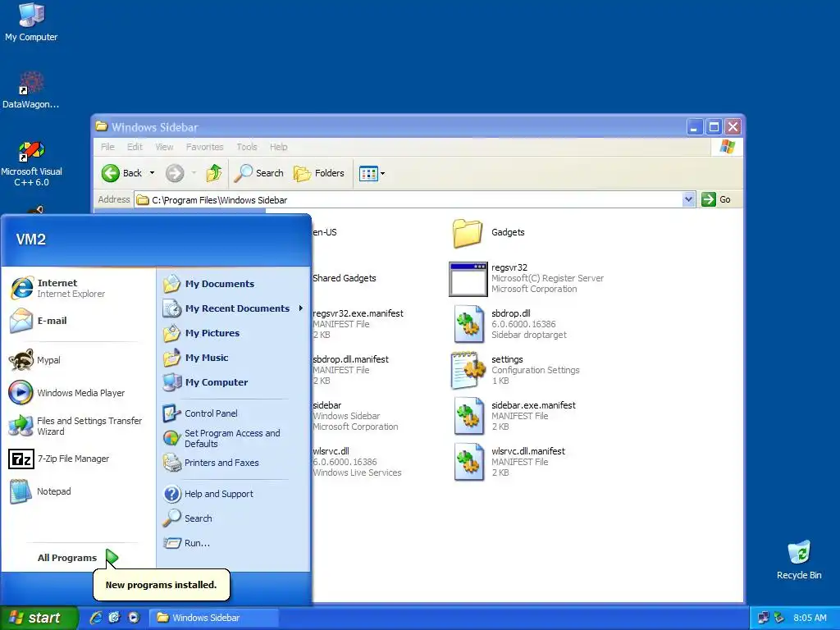840x630 pixels.
Task: Select the sbdrop.dll file icon
Action: (x=468, y=324)
